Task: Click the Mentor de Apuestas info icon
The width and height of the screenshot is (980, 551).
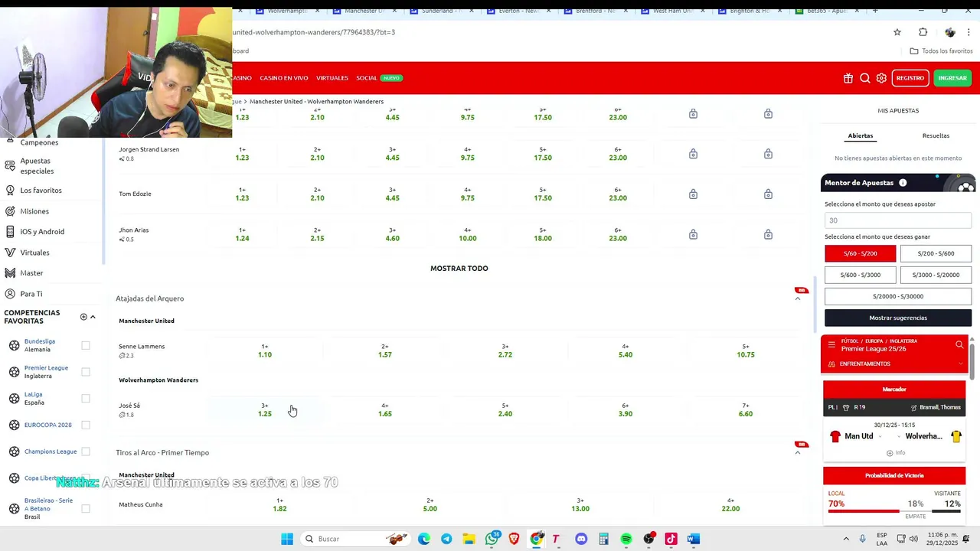Action: pos(903,183)
